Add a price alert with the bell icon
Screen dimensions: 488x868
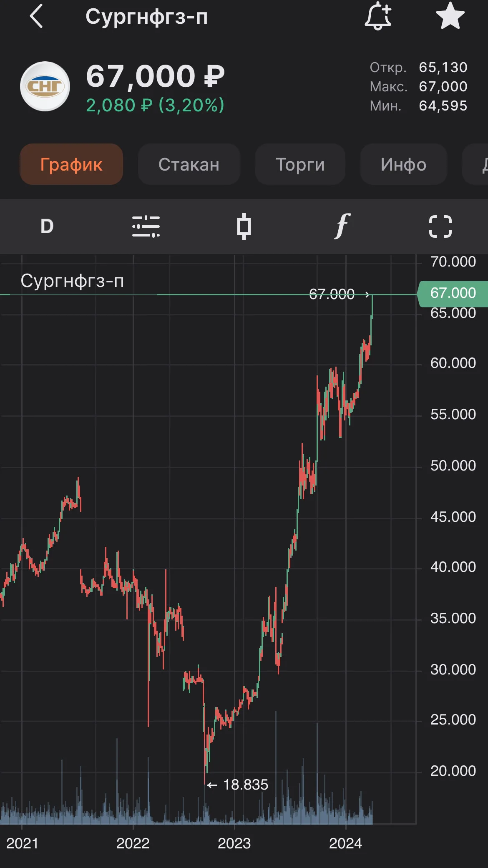(x=378, y=16)
